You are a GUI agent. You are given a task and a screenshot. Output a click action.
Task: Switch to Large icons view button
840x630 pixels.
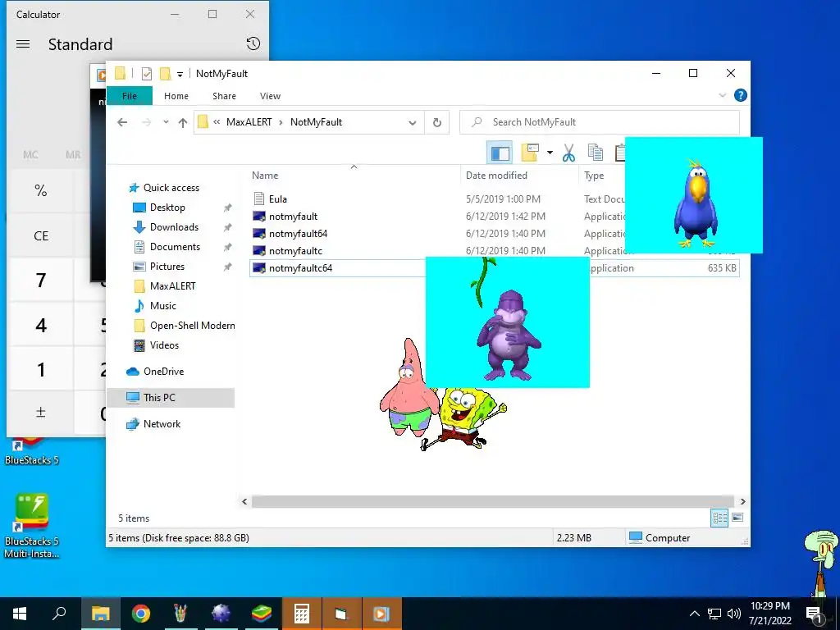[x=737, y=518]
